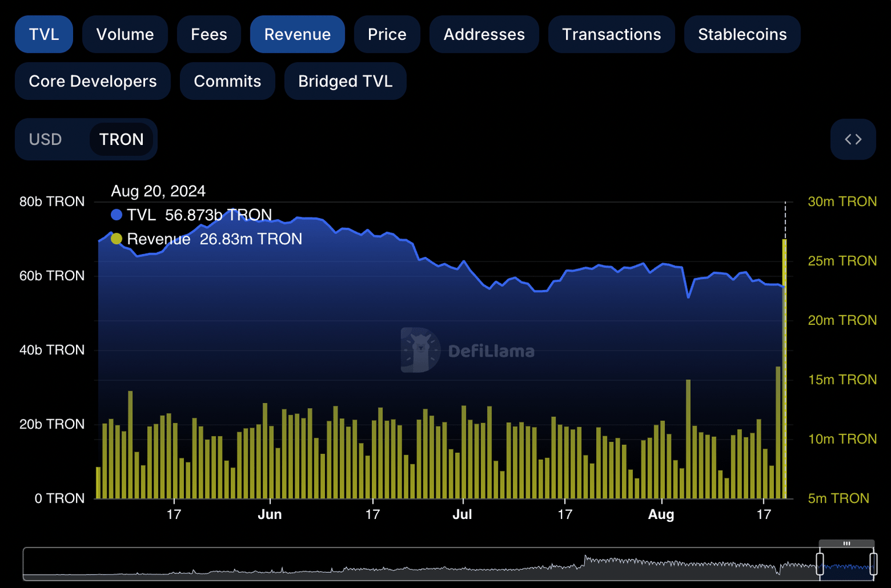
Task: Click the 5m TRON right axis label
Action: 838,498
